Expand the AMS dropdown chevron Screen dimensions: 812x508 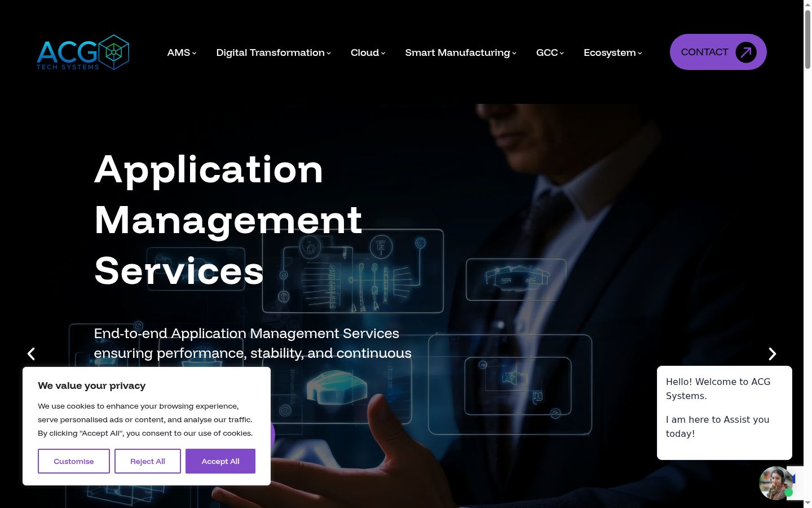pyautogui.click(x=195, y=53)
